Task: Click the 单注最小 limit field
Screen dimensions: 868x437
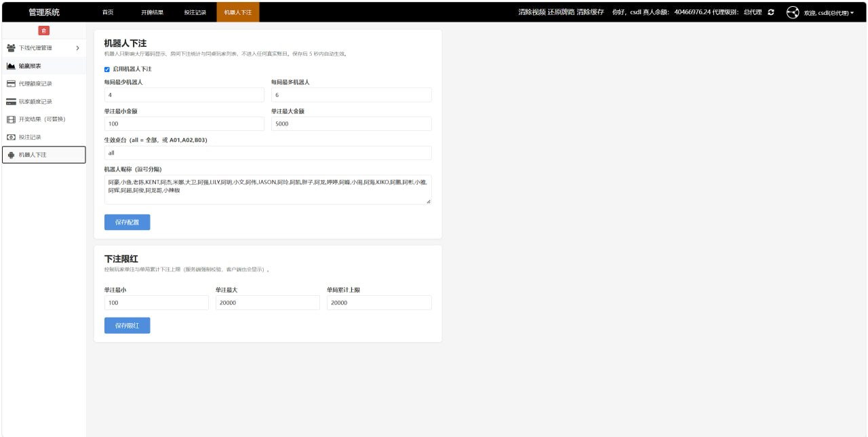Action: pyautogui.click(x=157, y=303)
